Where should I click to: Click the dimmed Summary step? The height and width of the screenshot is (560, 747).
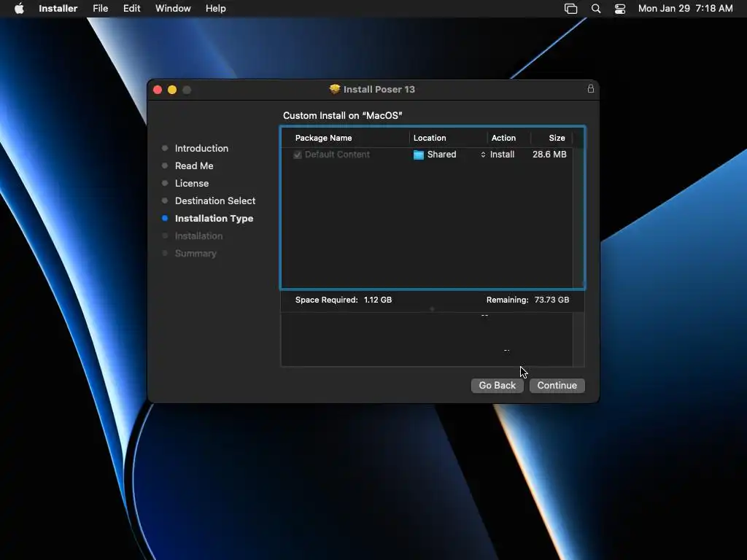196,253
